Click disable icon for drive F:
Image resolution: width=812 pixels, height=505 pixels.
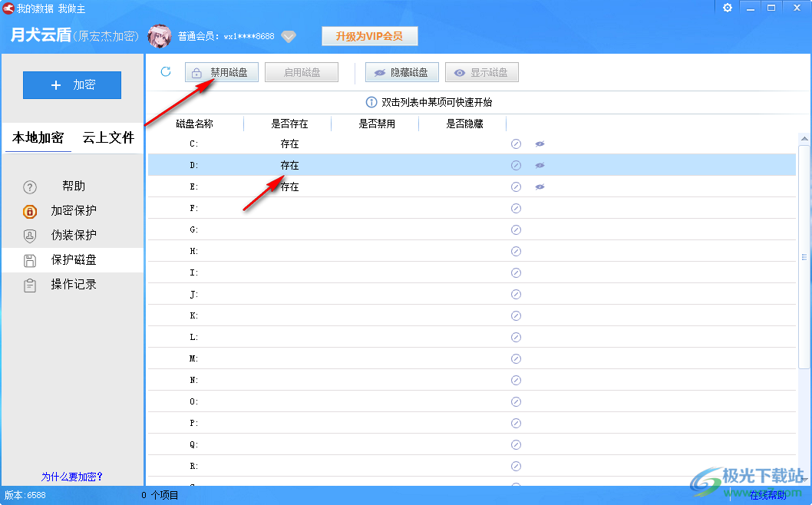(x=516, y=208)
